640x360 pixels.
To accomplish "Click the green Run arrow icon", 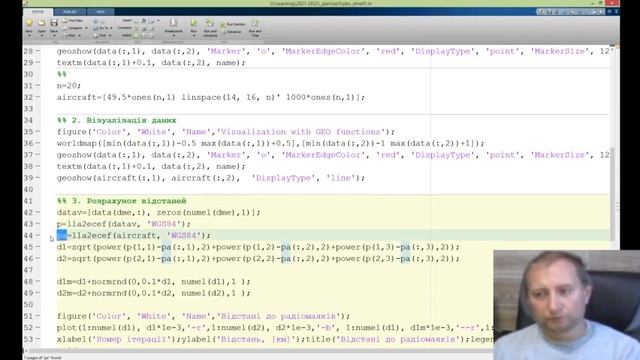I will click(194, 22).
